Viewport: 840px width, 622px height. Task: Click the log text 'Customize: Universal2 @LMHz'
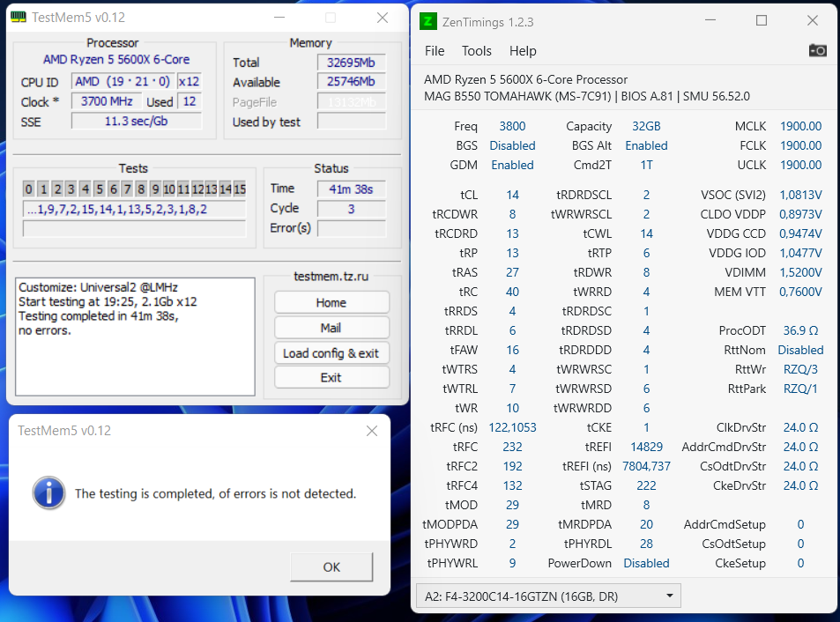coord(98,287)
